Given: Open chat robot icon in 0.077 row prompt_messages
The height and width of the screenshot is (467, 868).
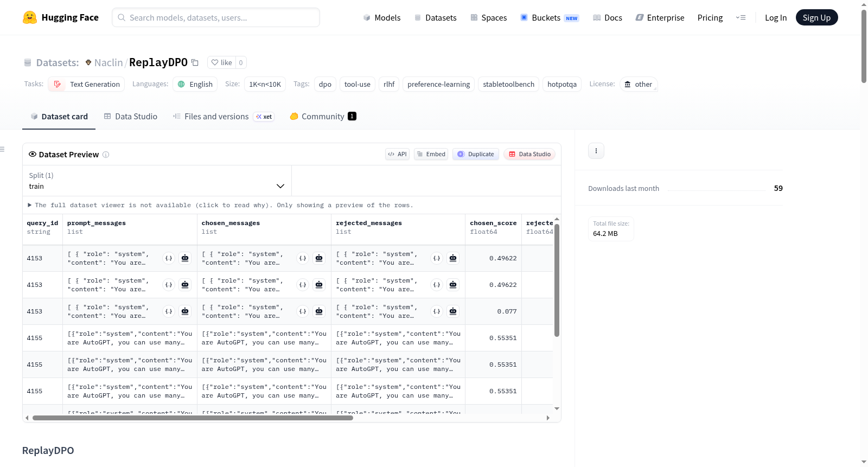Looking at the screenshot, I should (185, 311).
